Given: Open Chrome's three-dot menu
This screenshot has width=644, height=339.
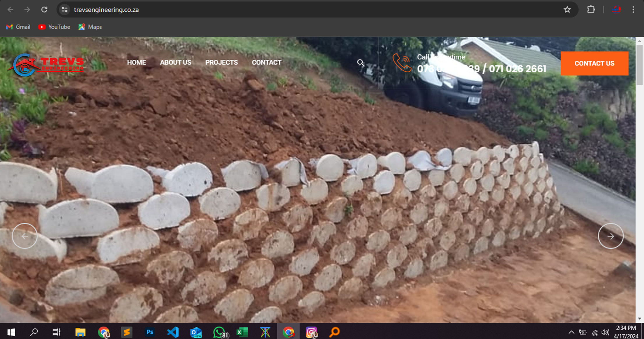Looking at the screenshot, I should tap(633, 10).
